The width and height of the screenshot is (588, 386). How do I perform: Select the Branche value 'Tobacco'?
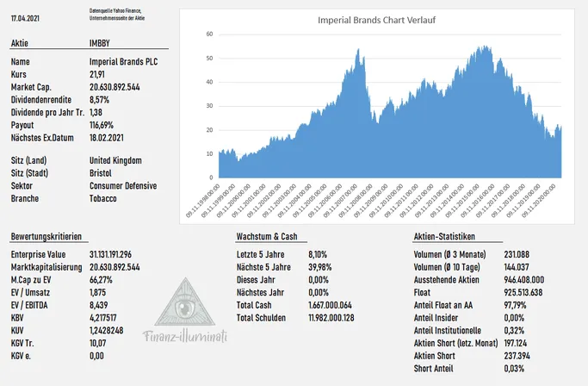coord(103,199)
